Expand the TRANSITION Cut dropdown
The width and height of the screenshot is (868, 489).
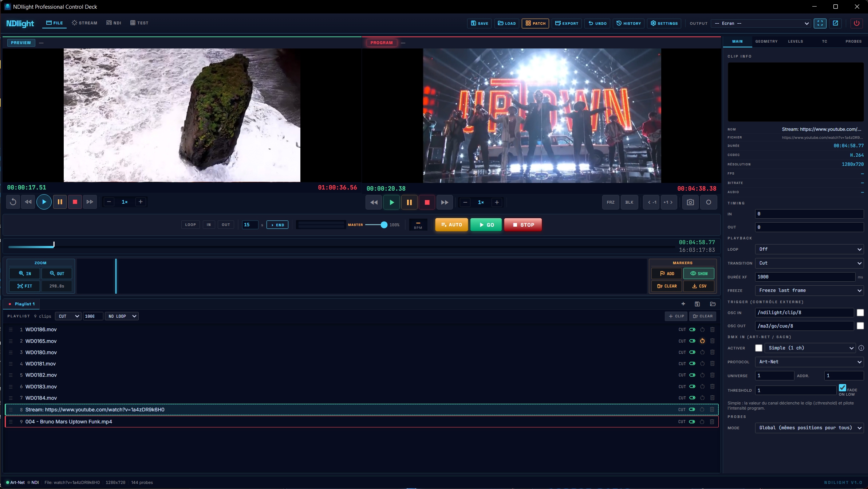pyautogui.click(x=809, y=263)
